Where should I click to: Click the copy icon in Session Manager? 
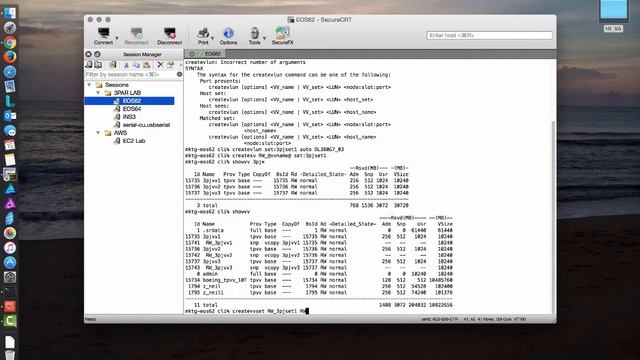(x=136, y=64)
